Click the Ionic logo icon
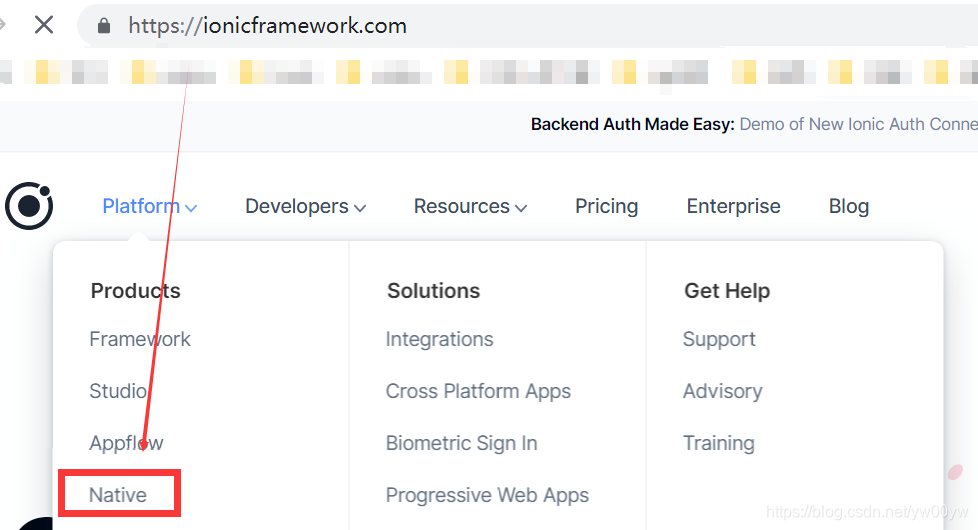Viewport: 978px width, 530px height. pyautogui.click(x=29, y=206)
